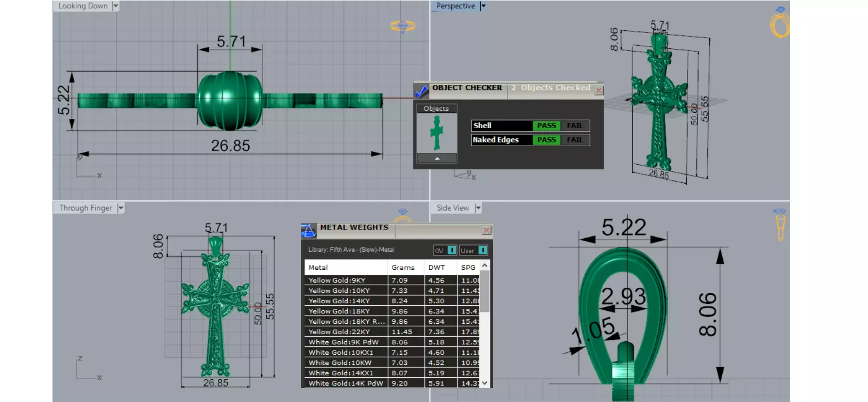Select the Side View viewport title
This screenshot has height=402, width=868.
tap(453, 208)
